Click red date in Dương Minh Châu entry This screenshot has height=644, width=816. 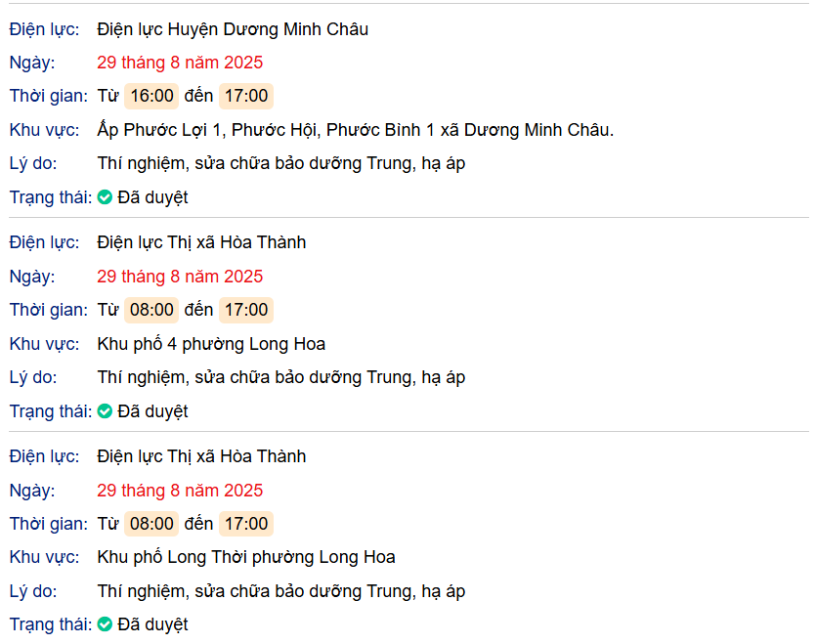click(x=180, y=63)
